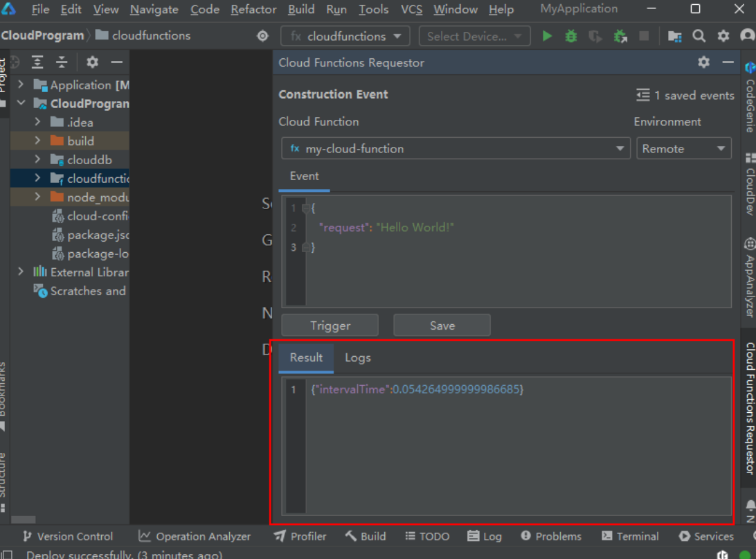This screenshot has width=756, height=559.
Task: Click the Stop square icon
Action: [x=644, y=36]
